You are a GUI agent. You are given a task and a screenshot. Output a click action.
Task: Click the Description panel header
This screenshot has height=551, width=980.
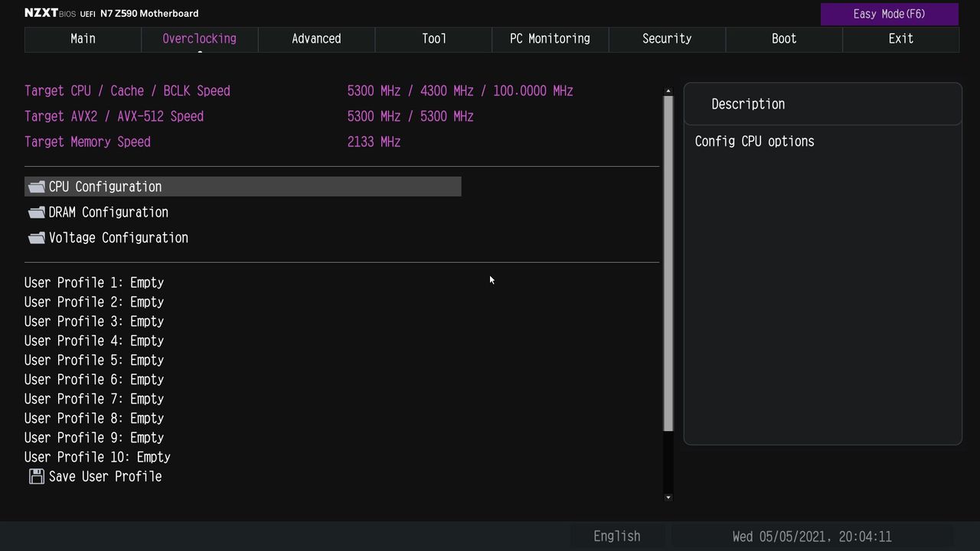(x=823, y=104)
